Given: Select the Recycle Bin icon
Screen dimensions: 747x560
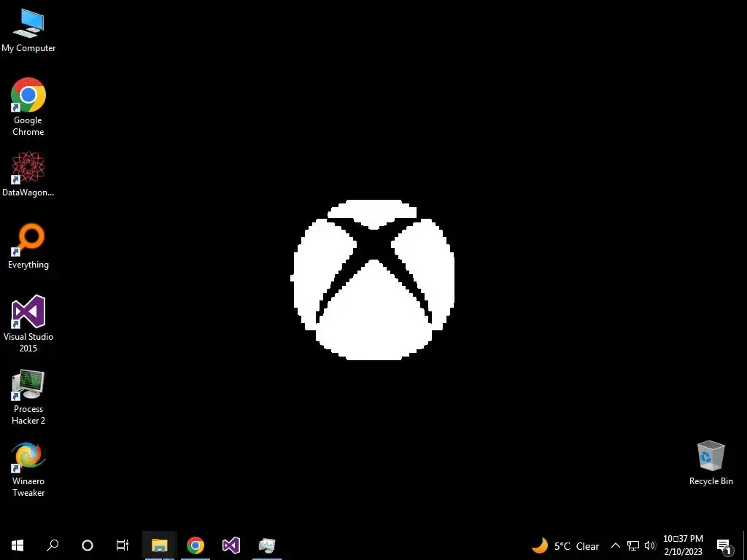Looking at the screenshot, I should click(711, 463).
